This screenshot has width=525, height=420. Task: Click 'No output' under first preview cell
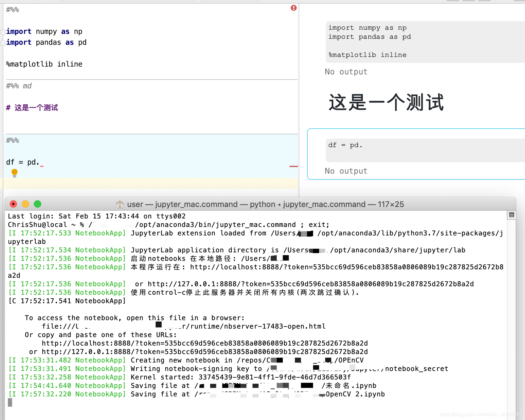[346, 72]
